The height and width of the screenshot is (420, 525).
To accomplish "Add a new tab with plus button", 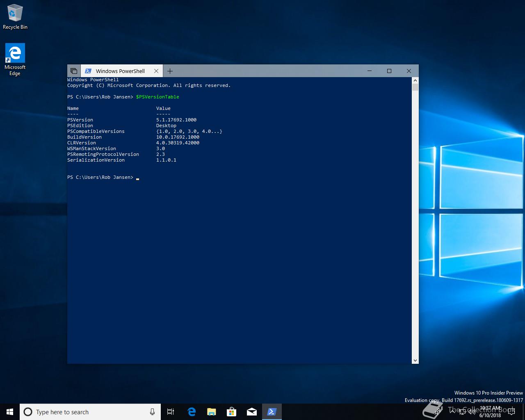I will pos(170,71).
